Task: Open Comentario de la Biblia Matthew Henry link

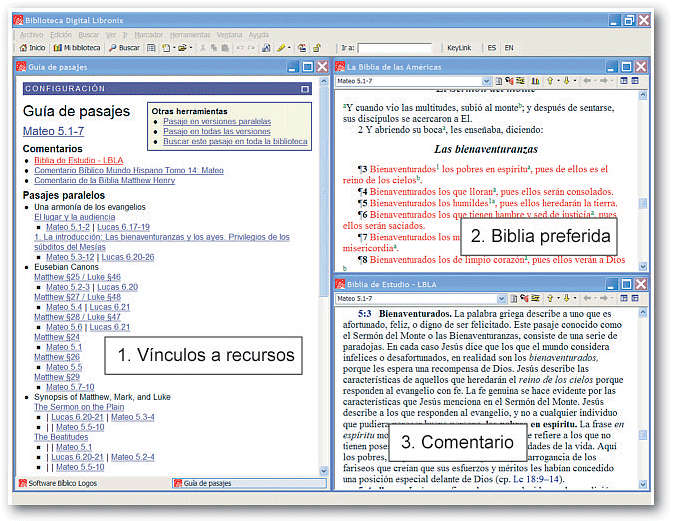Action: point(105,180)
